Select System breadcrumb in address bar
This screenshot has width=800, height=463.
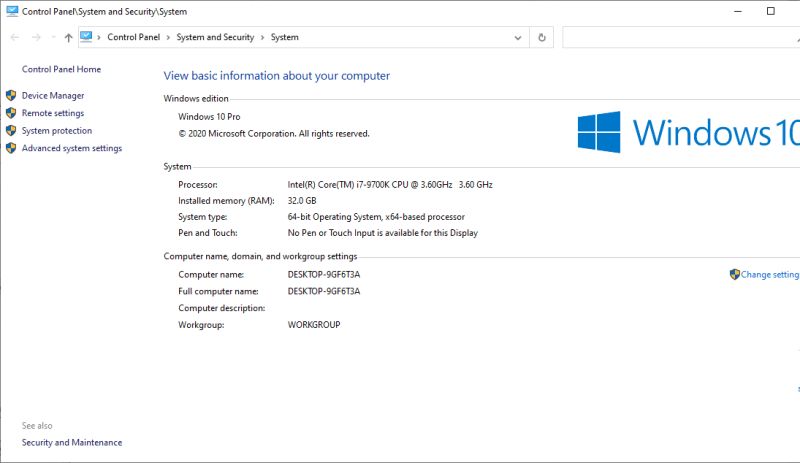point(285,37)
